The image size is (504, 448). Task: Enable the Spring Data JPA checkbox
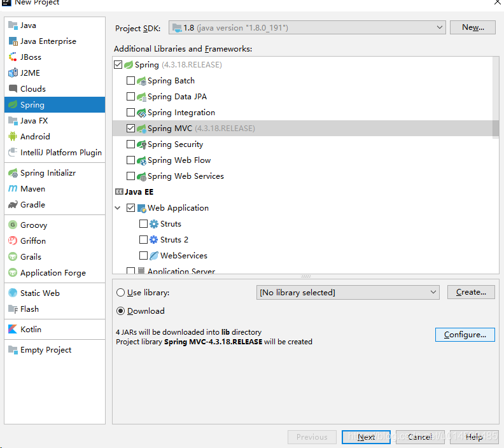point(130,97)
